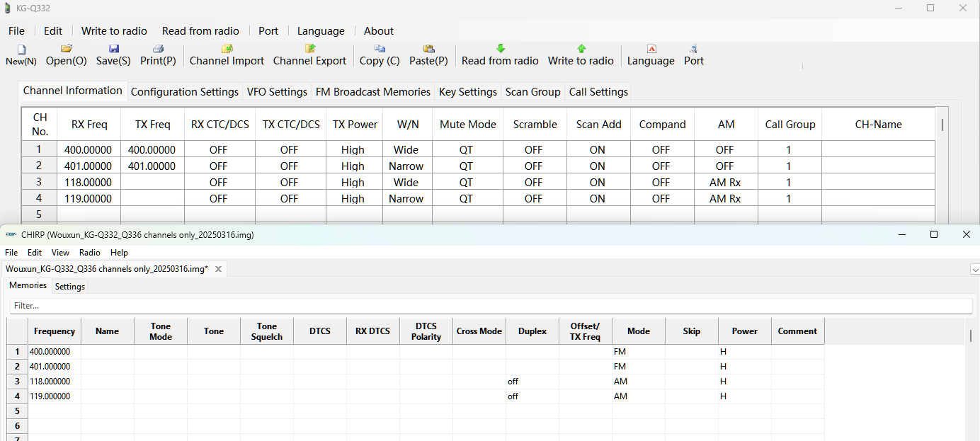Open the CHIRP View menu
The height and width of the screenshot is (441, 980).
coord(60,253)
